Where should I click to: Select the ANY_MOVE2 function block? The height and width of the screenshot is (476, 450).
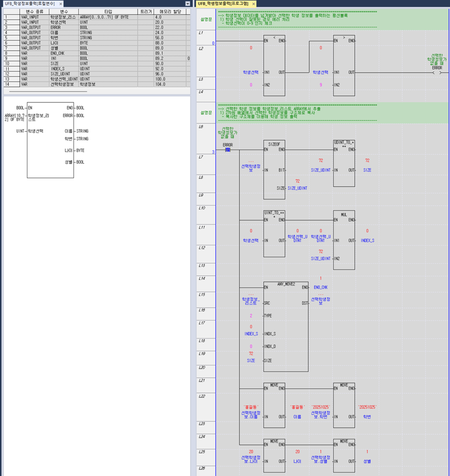pyautogui.click(x=286, y=327)
